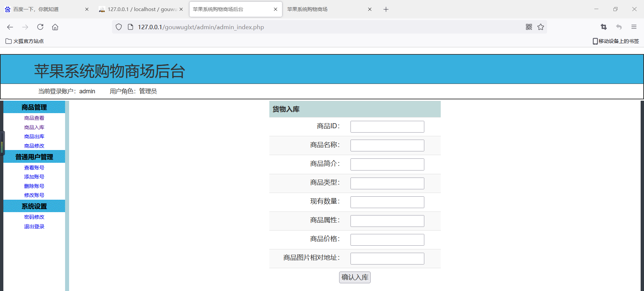Click the page info icon in address bar
The width and height of the screenshot is (644, 291).
pyautogui.click(x=130, y=27)
